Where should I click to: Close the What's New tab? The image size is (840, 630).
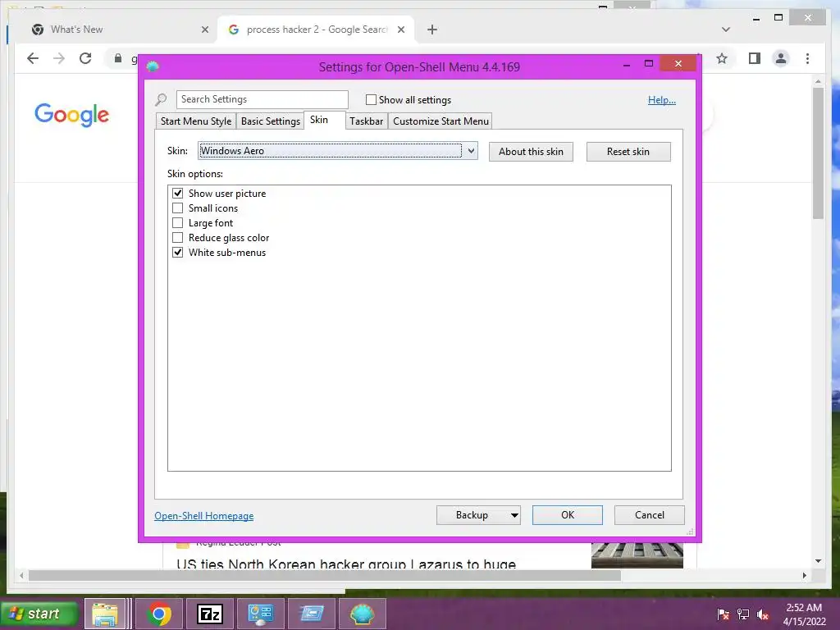coord(204,30)
